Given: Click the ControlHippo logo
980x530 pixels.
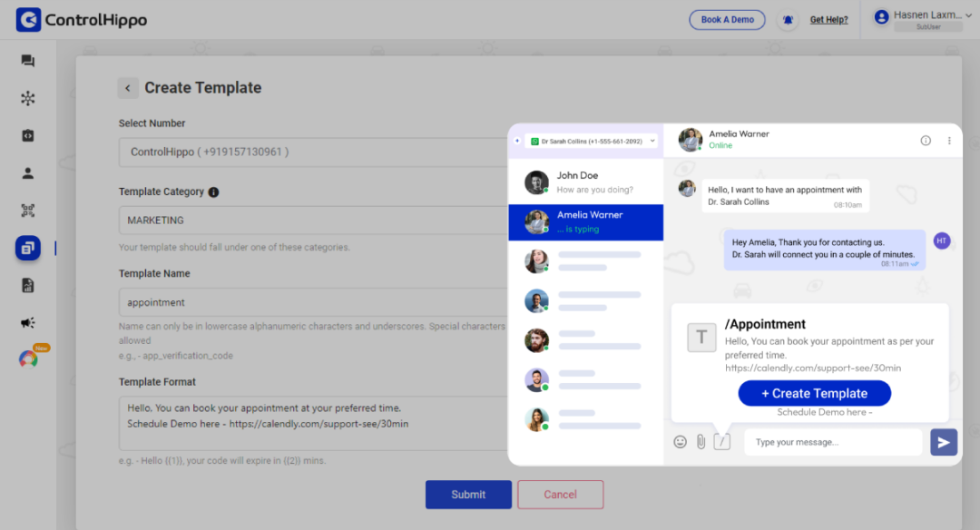Looking at the screenshot, I should pyautogui.click(x=82, y=20).
